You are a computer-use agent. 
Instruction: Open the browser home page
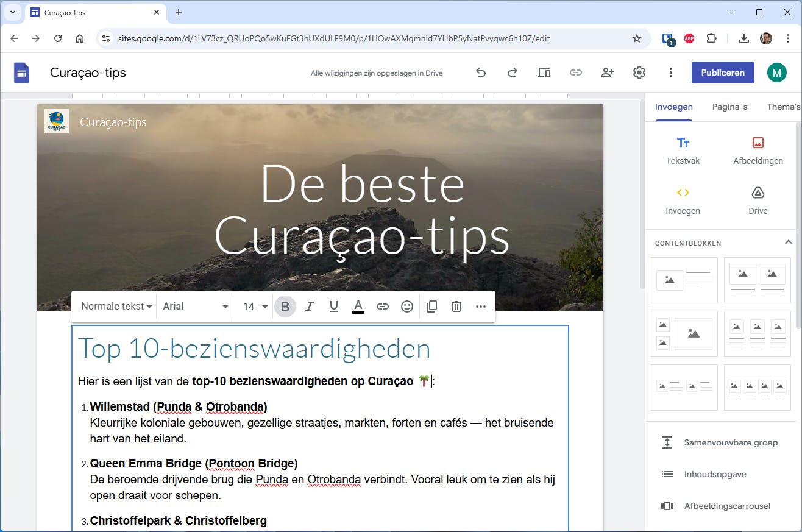point(80,38)
